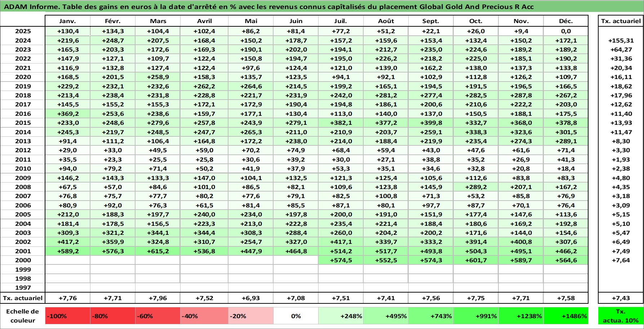Viewport: 644px width, 329px height.
Task: Select the +235,4 value in Juil. 2004
Action: 341,224
